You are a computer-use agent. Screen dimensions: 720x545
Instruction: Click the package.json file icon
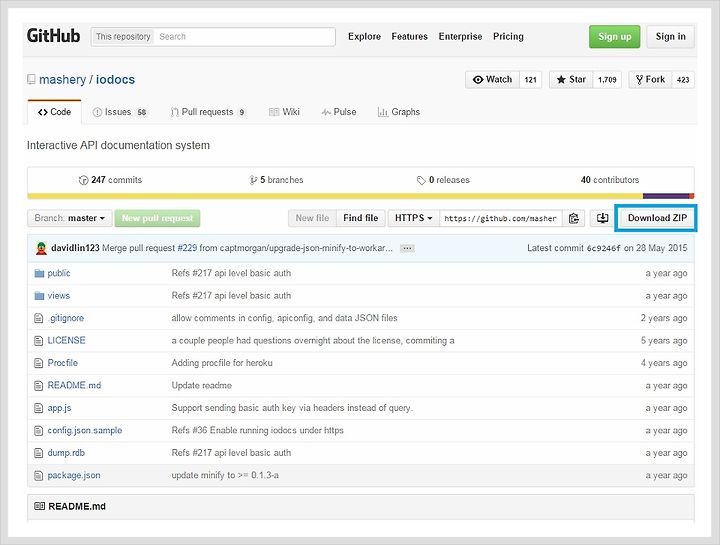[x=39, y=476]
